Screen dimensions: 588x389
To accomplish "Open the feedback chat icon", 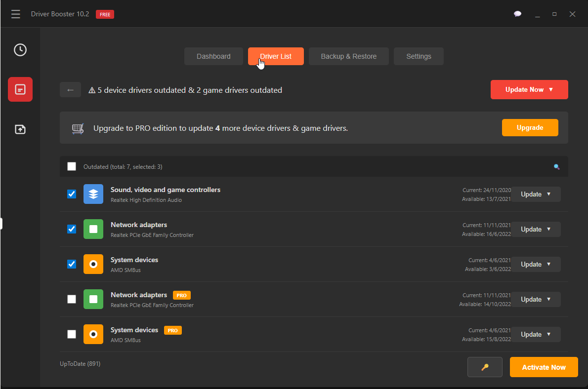I will (x=517, y=14).
